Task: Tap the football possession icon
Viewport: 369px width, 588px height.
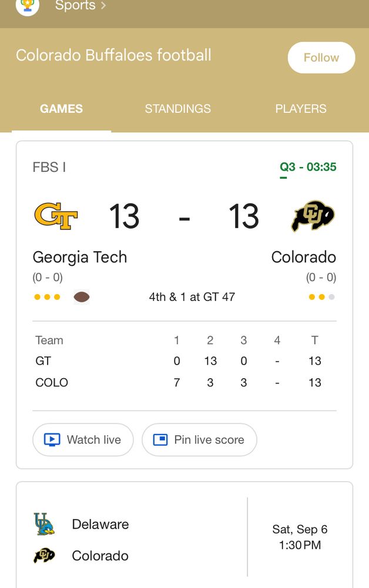Action: (x=82, y=297)
